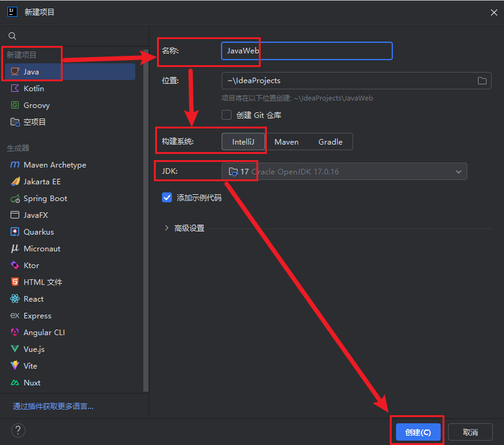Select the Angular CLI generator
This screenshot has height=445, width=504.
click(70, 332)
